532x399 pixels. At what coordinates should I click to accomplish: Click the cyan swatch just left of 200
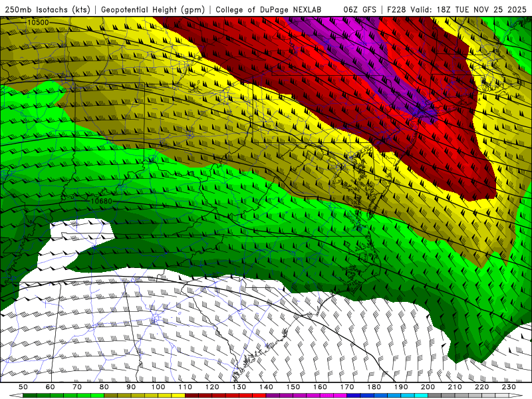click(x=421, y=396)
